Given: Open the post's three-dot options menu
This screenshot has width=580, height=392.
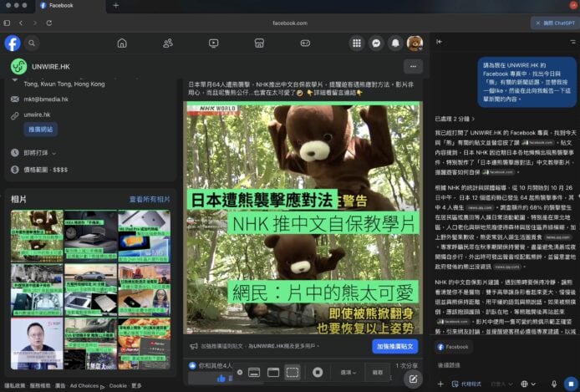Looking at the screenshot, I should (412, 66).
